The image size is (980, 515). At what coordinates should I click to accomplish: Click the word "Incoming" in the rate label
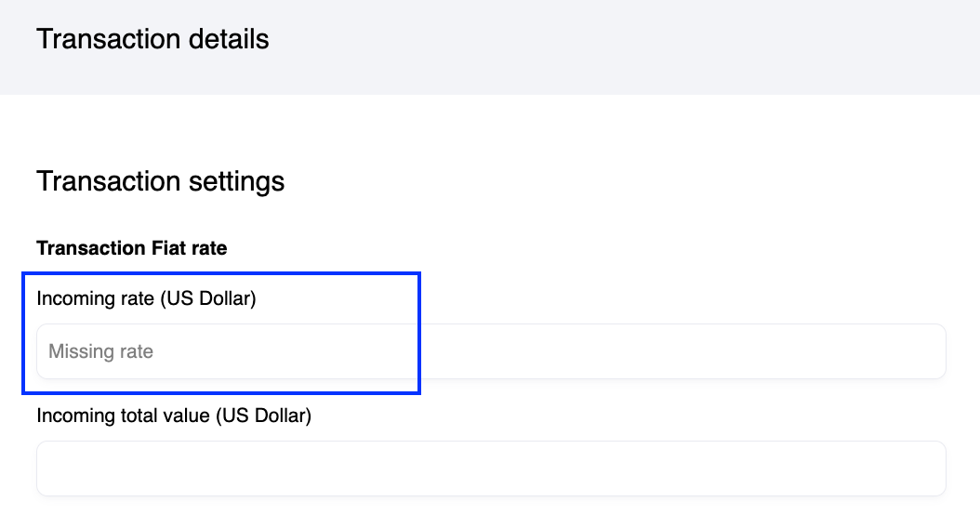(x=73, y=298)
